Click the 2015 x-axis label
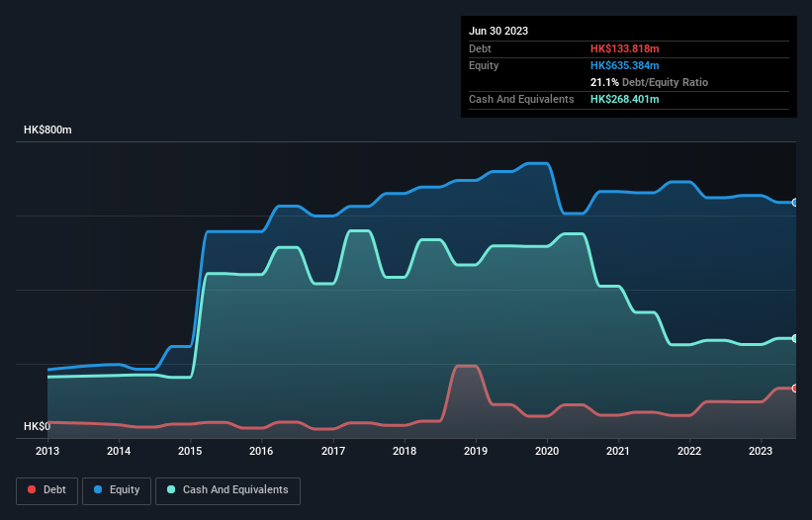 coord(190,451)
